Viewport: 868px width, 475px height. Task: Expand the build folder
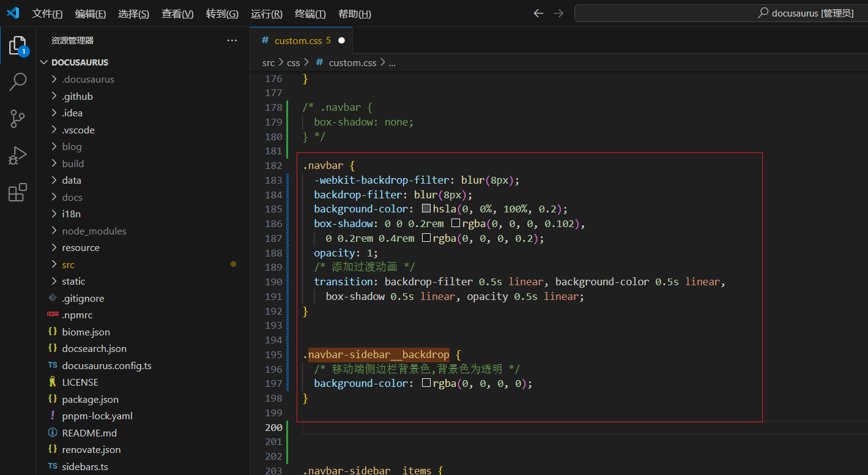click(54, 163)
